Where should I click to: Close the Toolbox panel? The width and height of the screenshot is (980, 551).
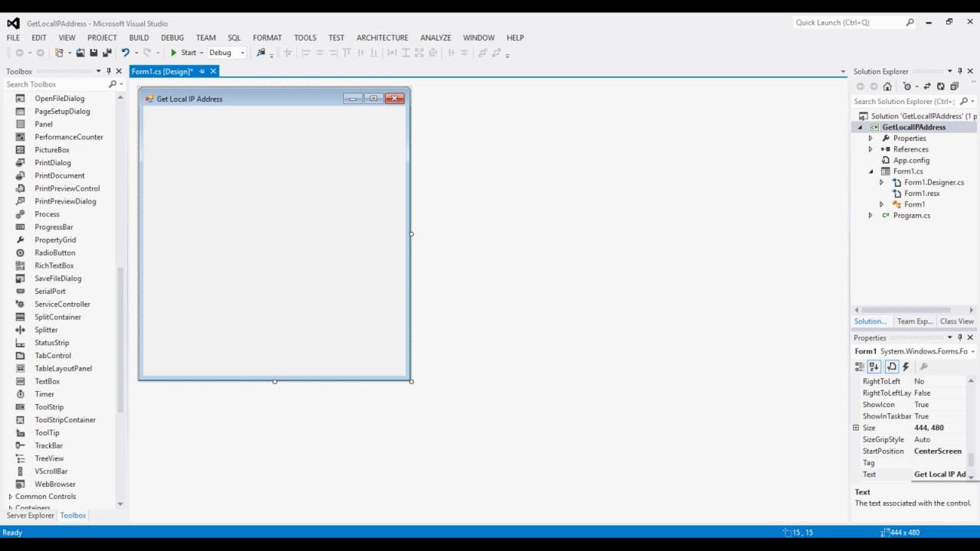[x=119, y=71]
